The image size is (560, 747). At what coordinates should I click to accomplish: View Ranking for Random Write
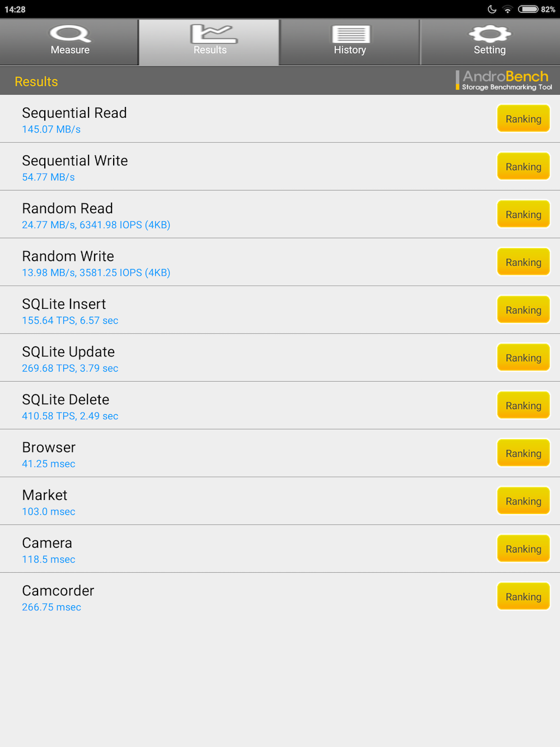[x=524, y=262]
